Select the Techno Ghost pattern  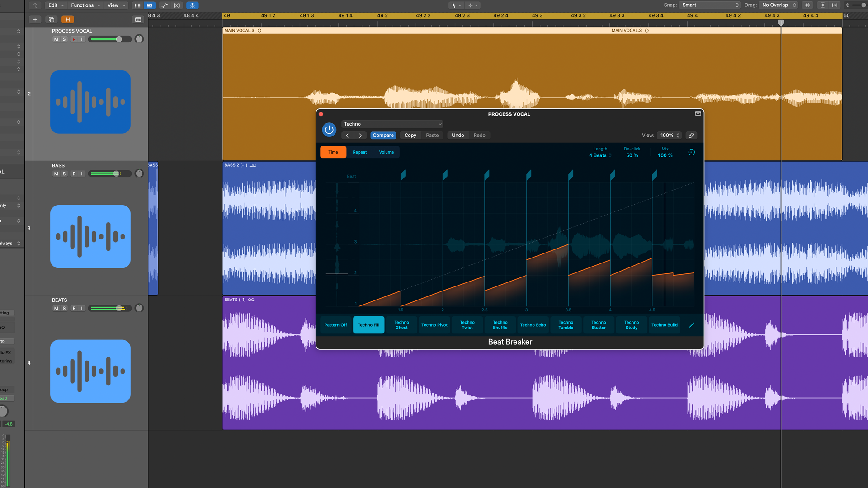tap(401, 325)
